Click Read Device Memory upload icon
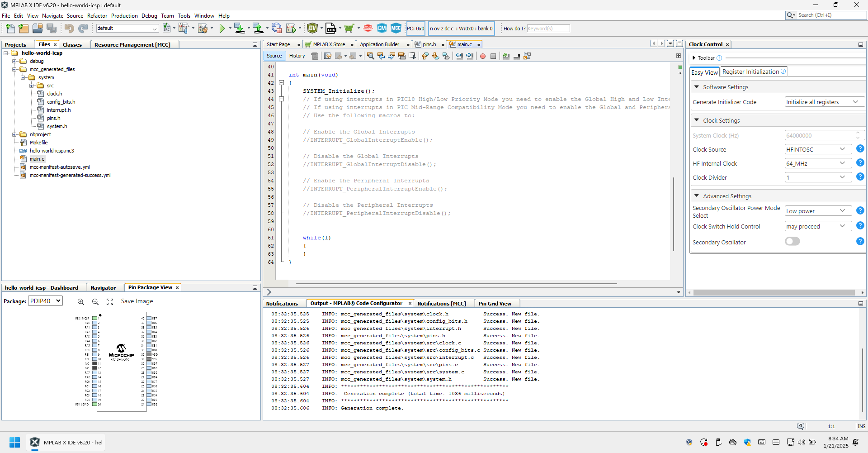The height and width of the screenshot is (453, 868). tap(258, 29)
